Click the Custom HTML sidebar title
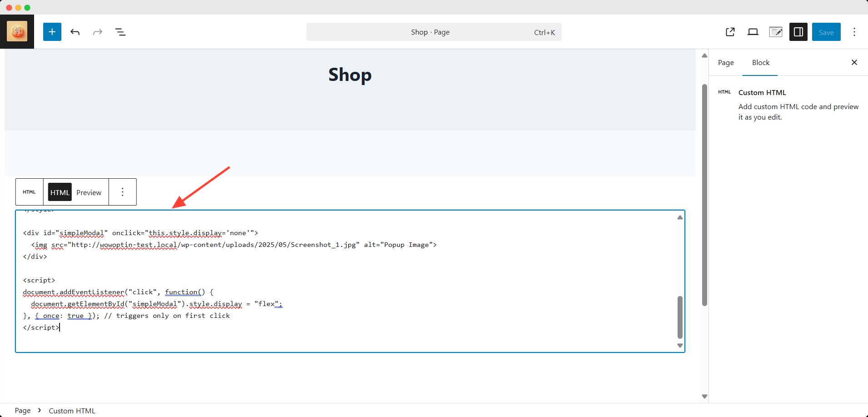This screenshot has height=417, width=868. pos(762,92)
